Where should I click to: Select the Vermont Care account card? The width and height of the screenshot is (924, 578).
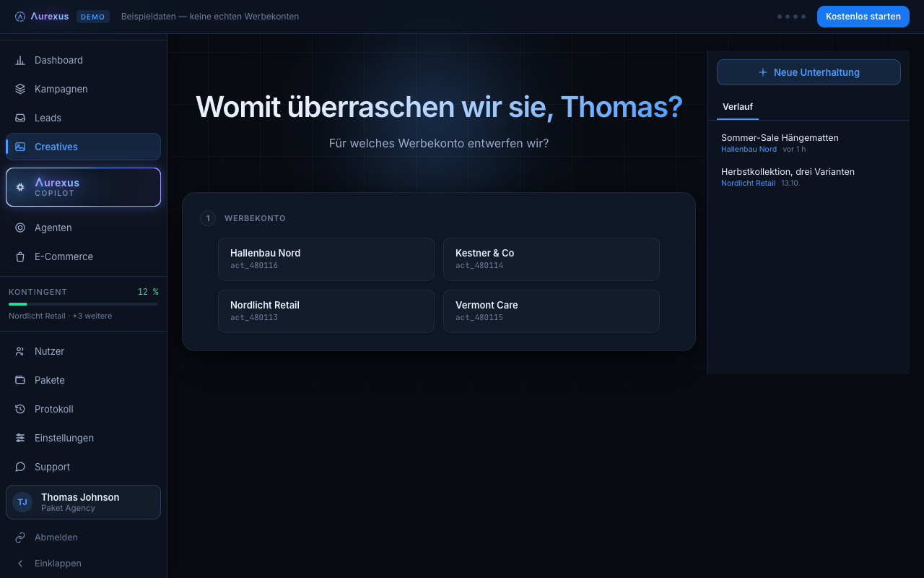[552, 311]
